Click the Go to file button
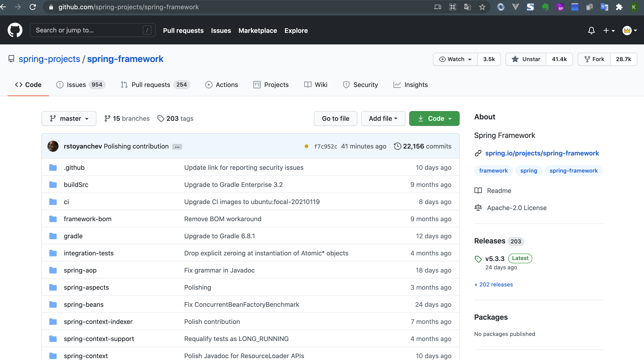644x360 pixels. pyautogui.click(x=335, y=118)
